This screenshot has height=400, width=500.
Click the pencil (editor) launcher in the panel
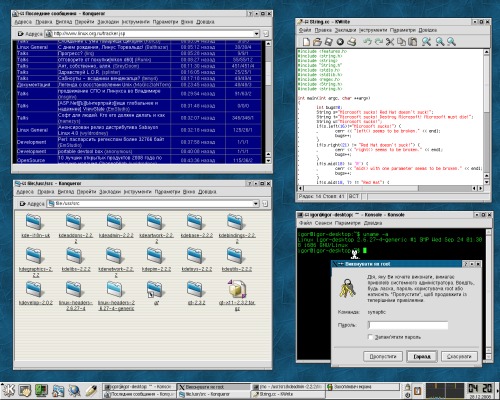tap(91, 390)
